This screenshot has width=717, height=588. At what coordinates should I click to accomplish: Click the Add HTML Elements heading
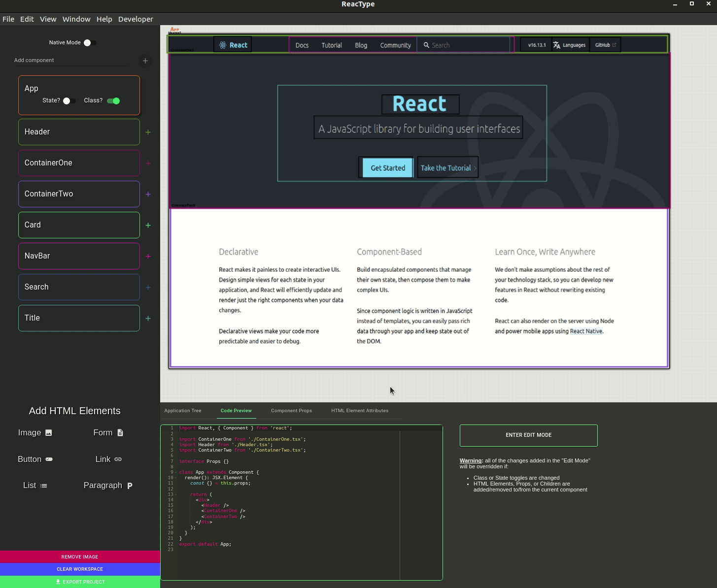[x=75, y=411]
